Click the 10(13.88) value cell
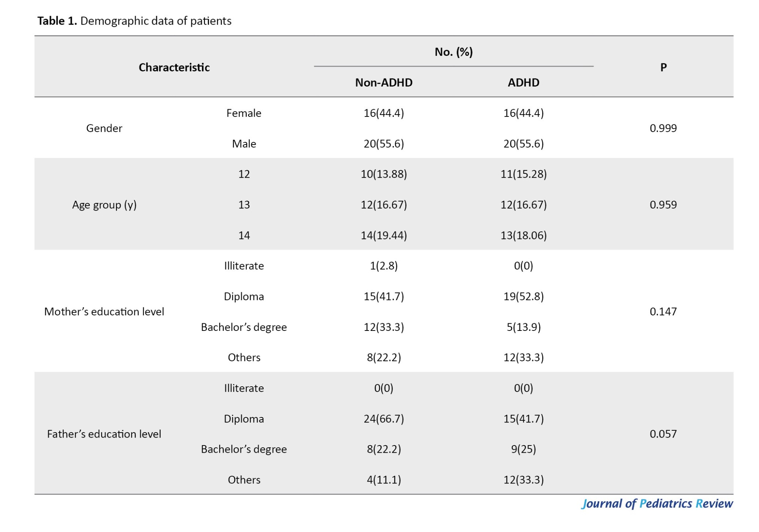 tap(384, 174)
